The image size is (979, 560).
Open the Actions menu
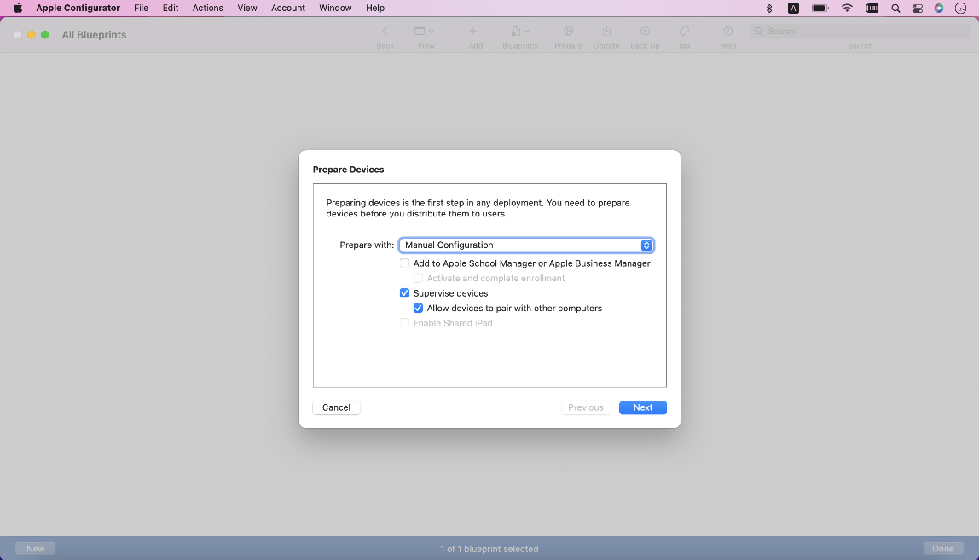point(207,8)
